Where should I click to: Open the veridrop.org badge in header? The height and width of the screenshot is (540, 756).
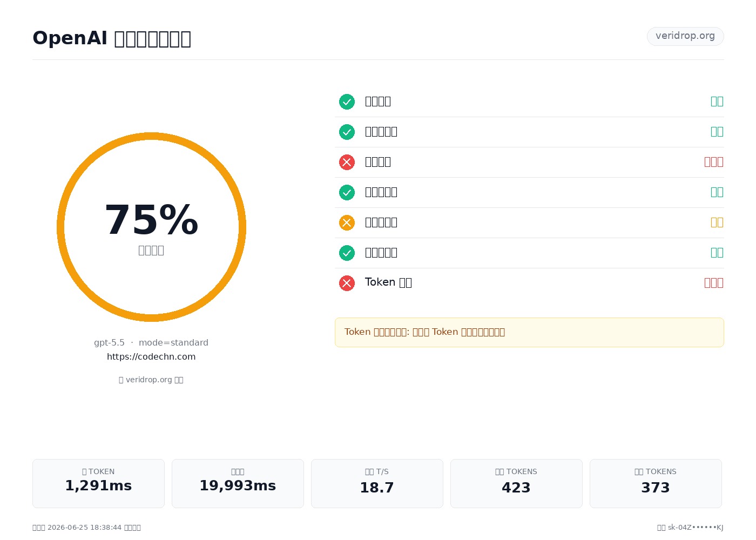(x=685, y=36)
